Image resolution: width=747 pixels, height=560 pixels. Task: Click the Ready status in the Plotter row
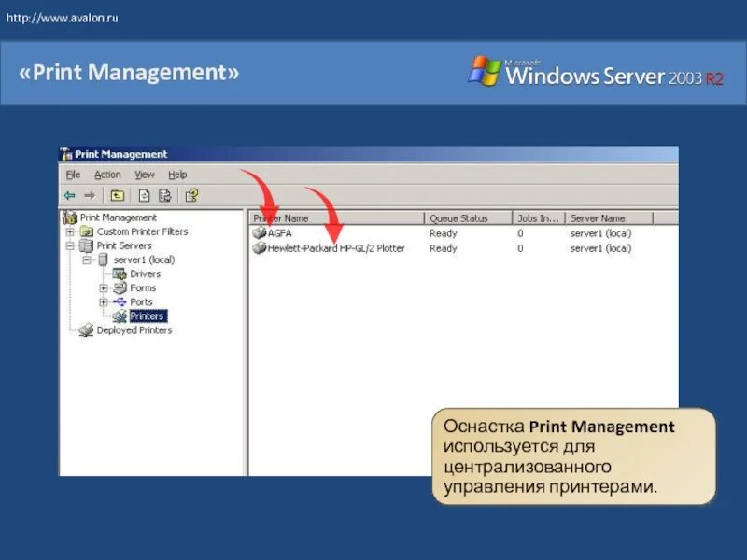click(443, 248)
